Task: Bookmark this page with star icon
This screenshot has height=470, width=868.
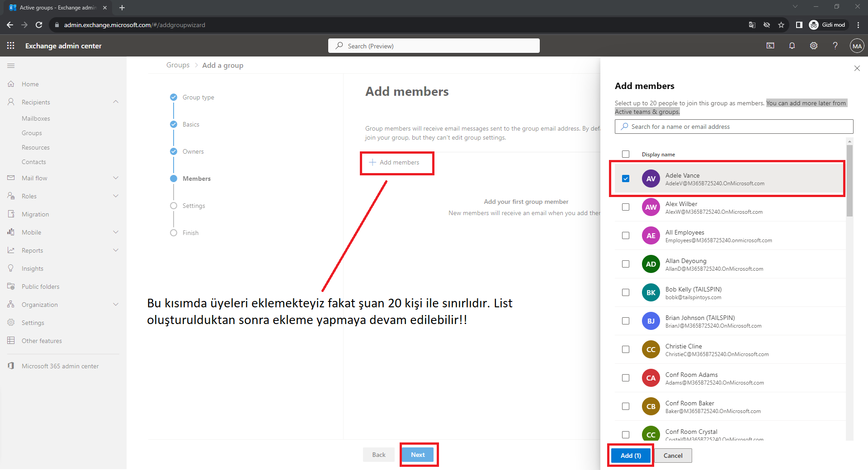Action: (781, 25)
